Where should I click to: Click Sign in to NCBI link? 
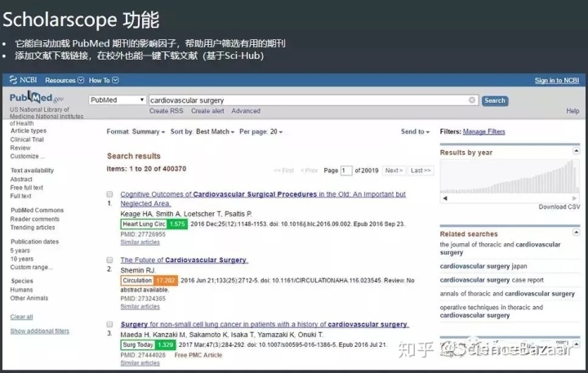(x=556, y=80)
